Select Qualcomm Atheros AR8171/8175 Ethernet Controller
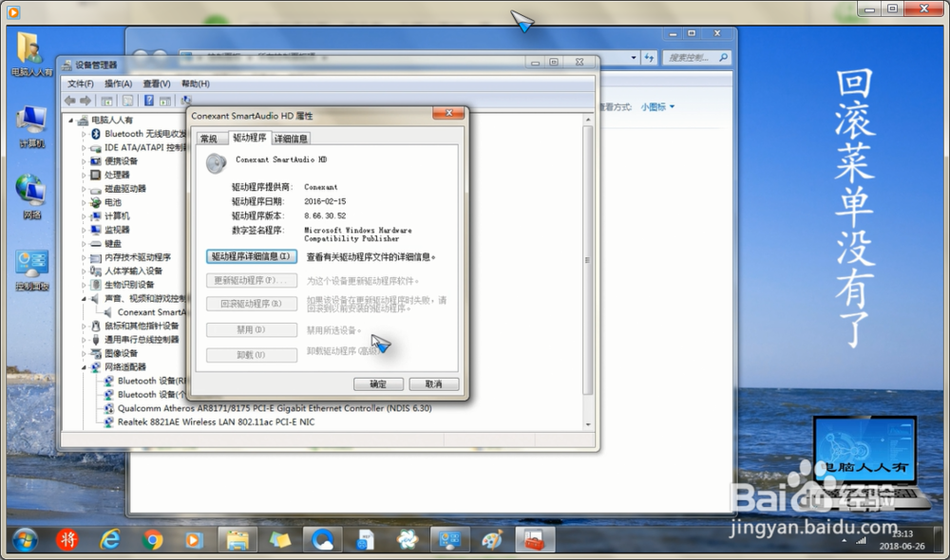The width and height of the screenshot is (950, 560). (x=275, y=409)
